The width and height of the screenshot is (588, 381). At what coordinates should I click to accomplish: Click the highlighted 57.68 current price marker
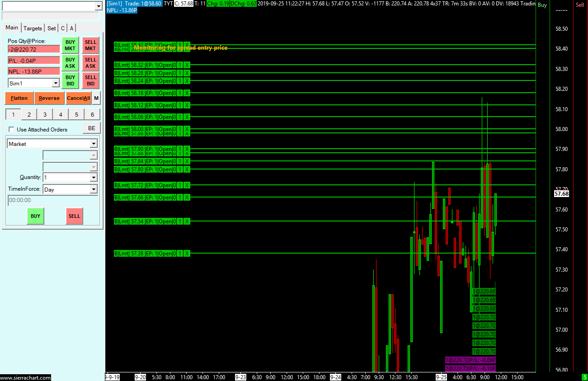click(x=561, y=194)
